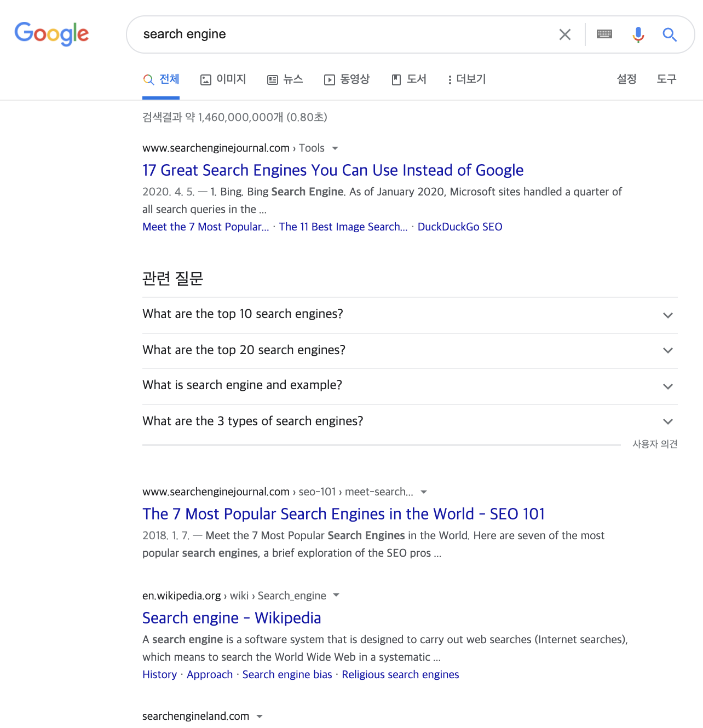Expand 'What are the 3 types of search engines?'
703x728 pixels.
410,421
